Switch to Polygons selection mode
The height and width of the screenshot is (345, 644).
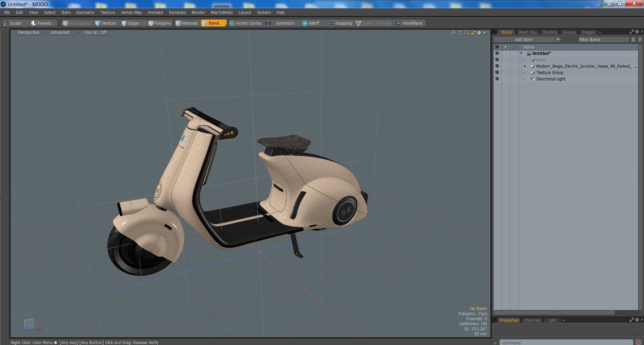(x=160, y=23)
